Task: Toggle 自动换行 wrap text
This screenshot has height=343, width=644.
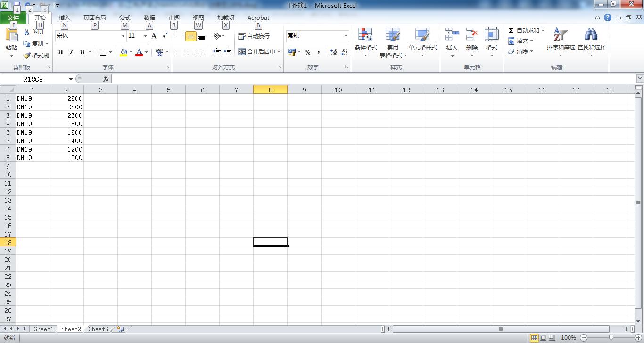Action: tap(254, 36)
